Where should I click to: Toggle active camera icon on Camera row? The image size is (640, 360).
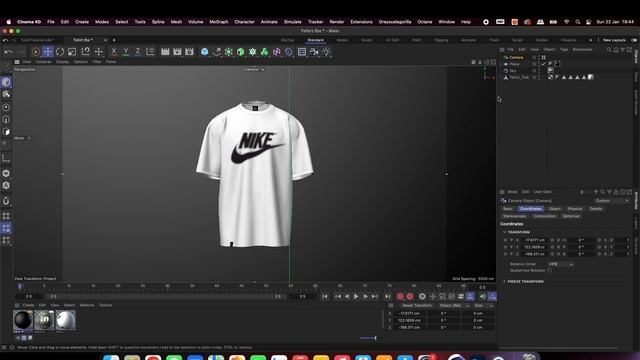click(544, 58)
